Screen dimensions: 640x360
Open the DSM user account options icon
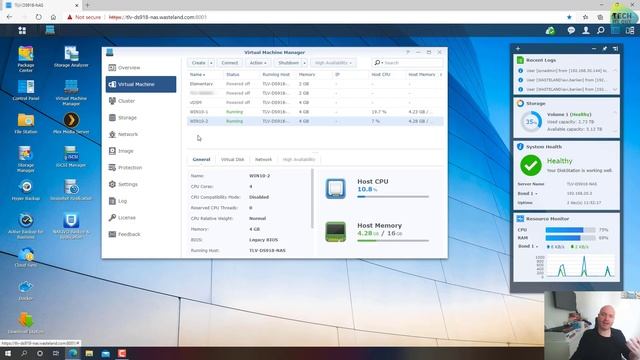586,30
